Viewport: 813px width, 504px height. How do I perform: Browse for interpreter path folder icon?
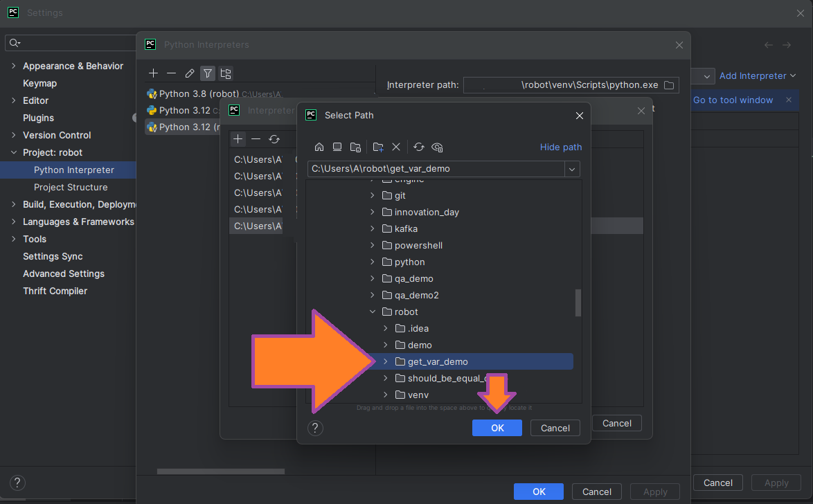point(669,85)
